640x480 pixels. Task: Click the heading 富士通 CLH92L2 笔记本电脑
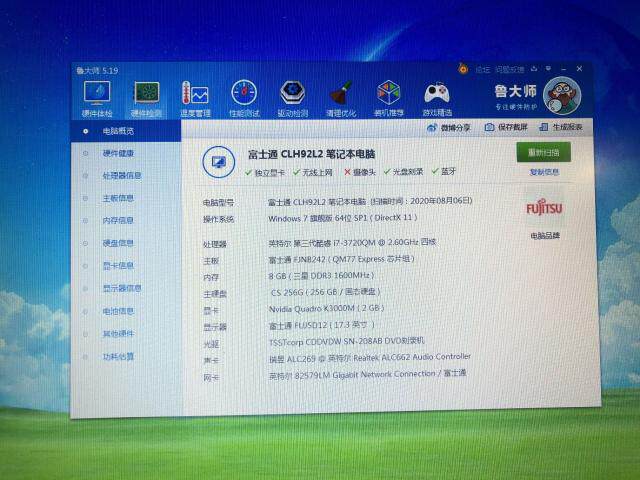pos(312,154)
